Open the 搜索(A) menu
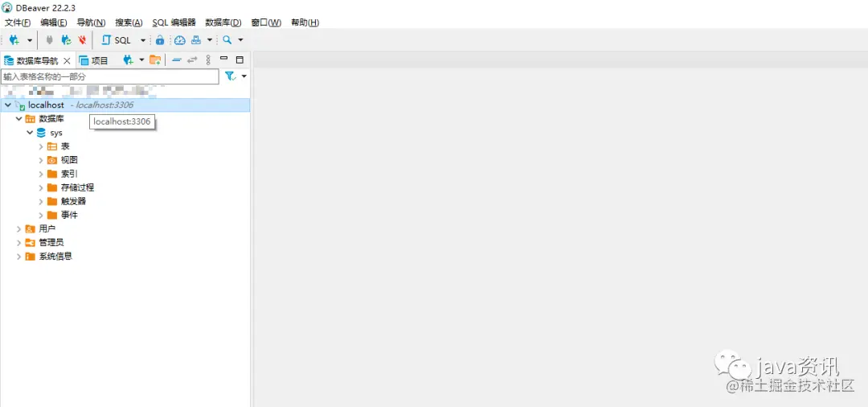Screen dimensions: 868x407 pyautogui.click(x=129, y=23)
